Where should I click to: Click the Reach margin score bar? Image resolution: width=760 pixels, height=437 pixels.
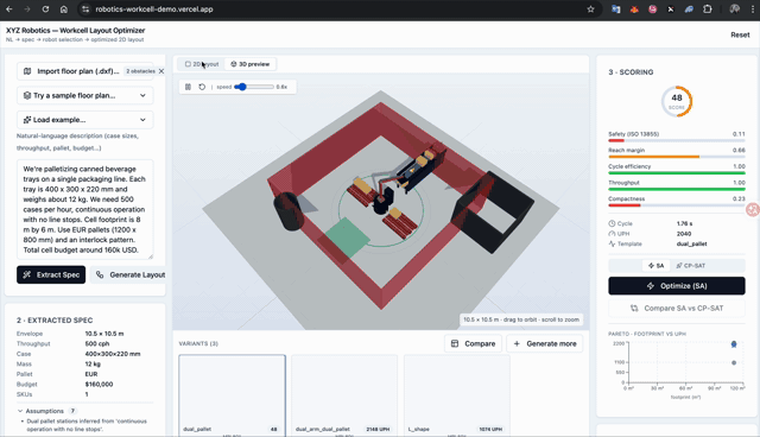tap(677, 156)
